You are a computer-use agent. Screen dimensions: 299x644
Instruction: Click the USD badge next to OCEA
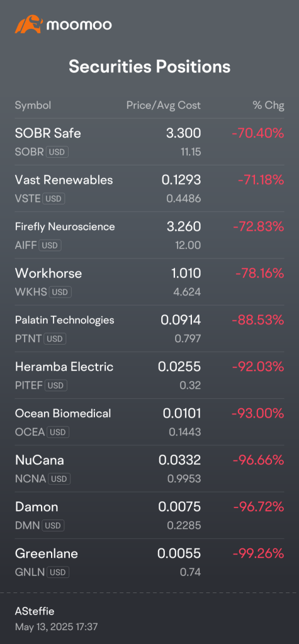(x=58, y=432)
